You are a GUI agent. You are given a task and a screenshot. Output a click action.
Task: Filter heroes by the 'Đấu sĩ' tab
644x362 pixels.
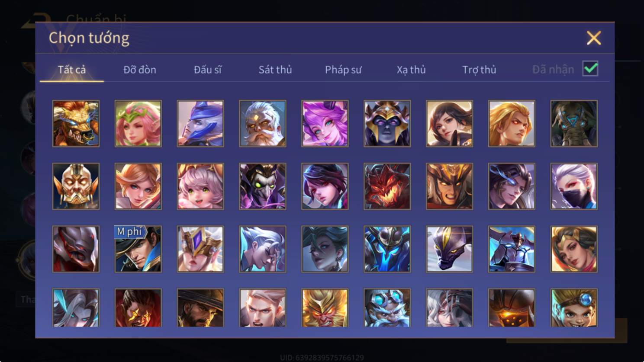tap(208, 70)
